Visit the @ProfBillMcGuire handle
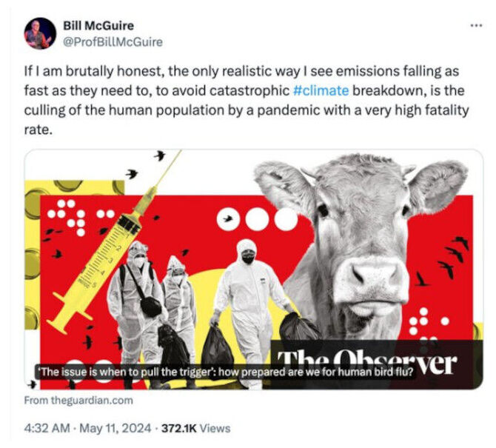The width and height of the screenshot is (496, 448). click(x=113, y=41)
